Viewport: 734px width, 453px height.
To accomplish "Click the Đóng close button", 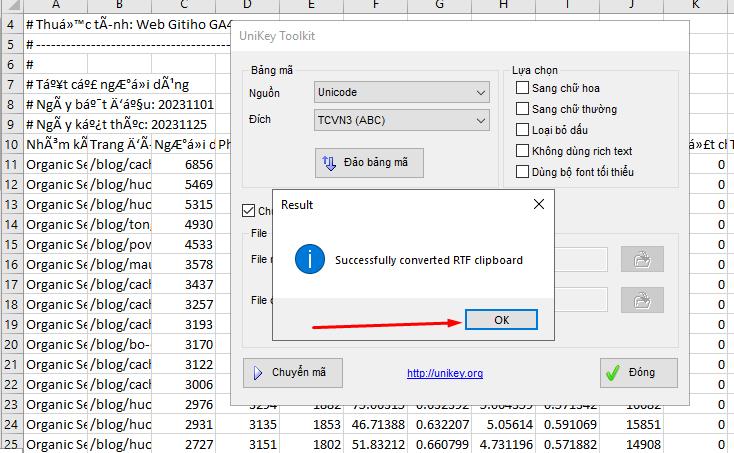I will (639, 373).
